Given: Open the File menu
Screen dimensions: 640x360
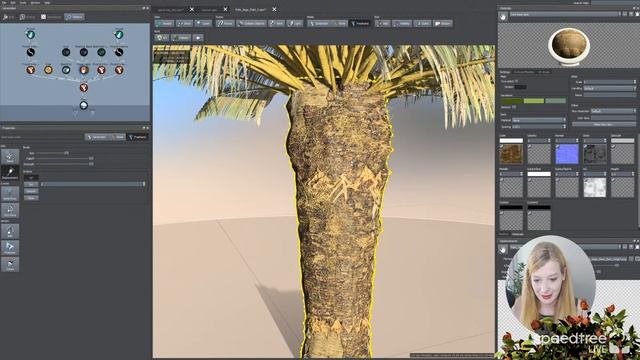Looking at the screenshot, I should [4, 2].
